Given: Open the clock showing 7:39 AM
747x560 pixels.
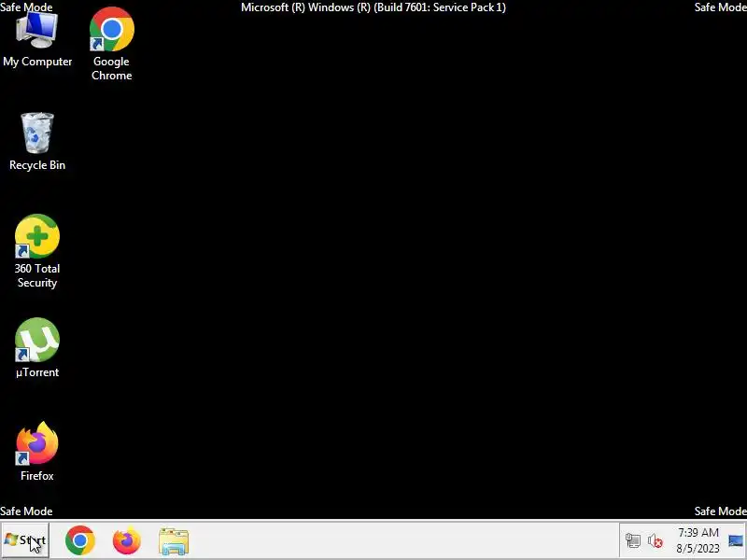Looking at the screenshot, I should [698, 540].
